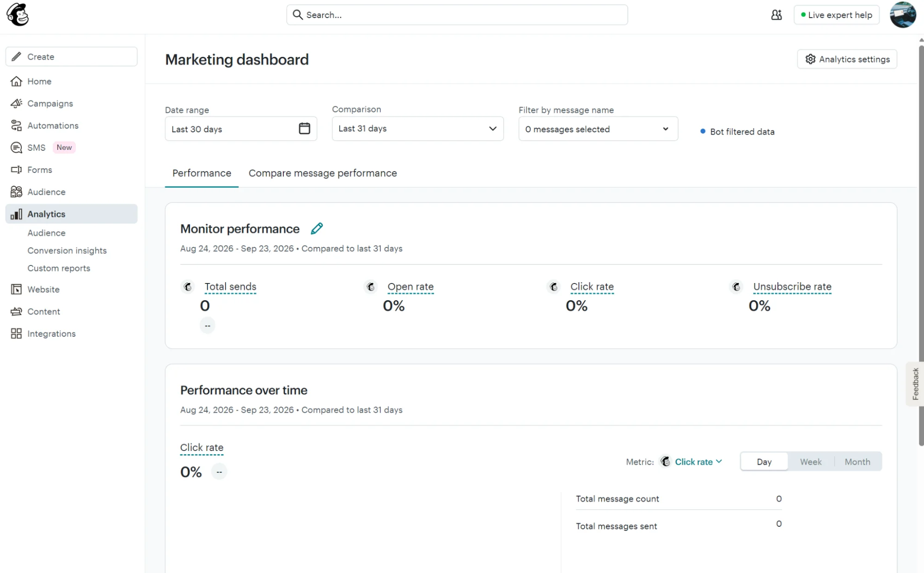Open Audience under Analytics submenu
This screenshot has height=573, width=924.
[x=46, y=233]
